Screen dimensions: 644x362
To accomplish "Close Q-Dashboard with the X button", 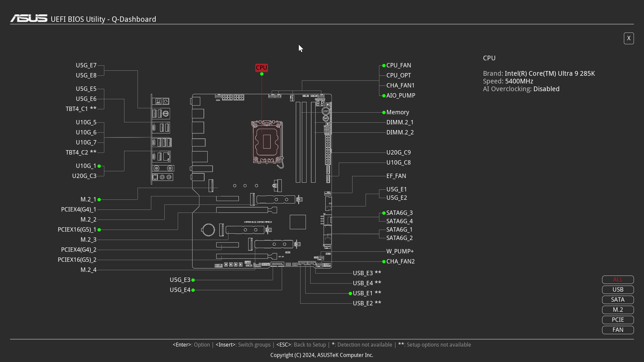I will pyautogui.click(x=629, y=38).
